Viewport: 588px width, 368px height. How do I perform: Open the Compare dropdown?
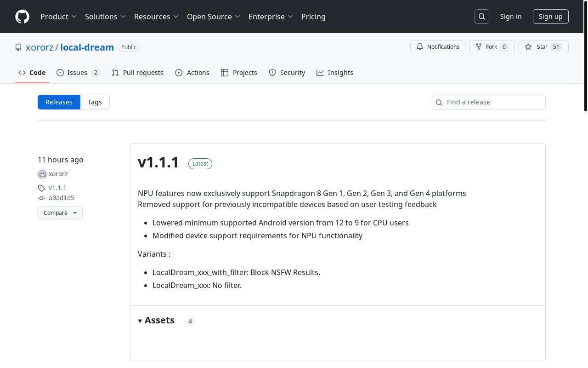coord(60,213)
